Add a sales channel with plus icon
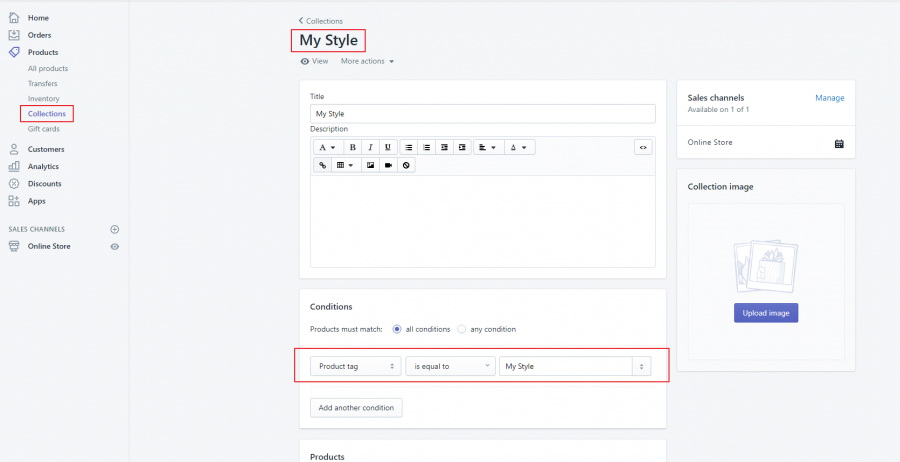Screen dimensions: 900x462 click(115, 229)
